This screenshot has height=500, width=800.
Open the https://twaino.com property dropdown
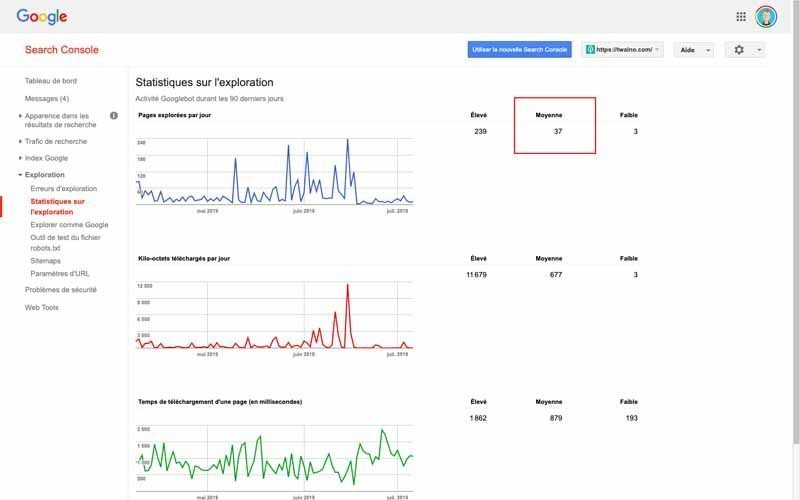(622, 49)
